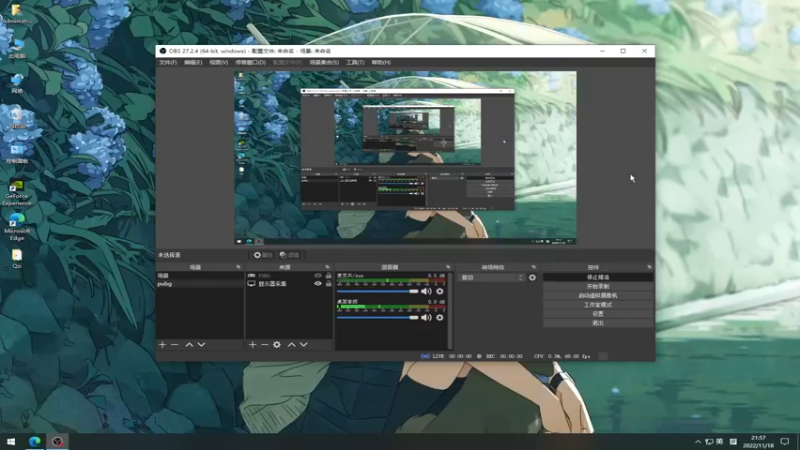Open the Scene Collection (S) menu
The width and height of the screenshot is (800, 450).
click(324, 62)
